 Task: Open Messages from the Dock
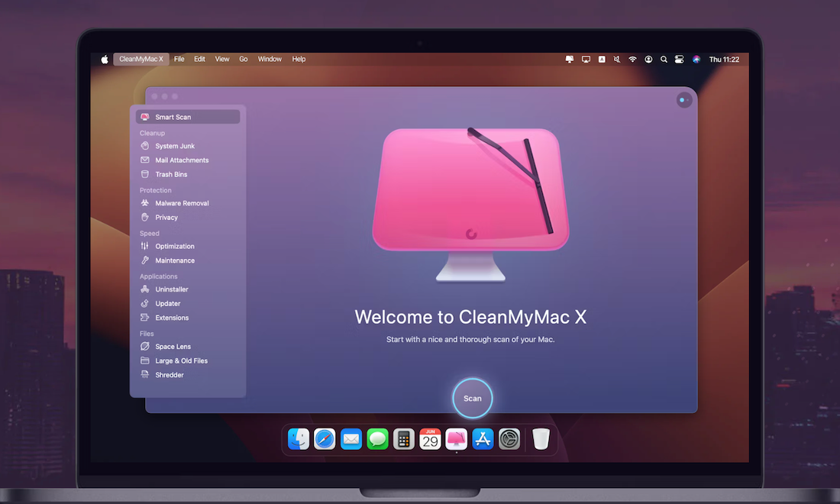pyautogui.click(x=378, y=439)
